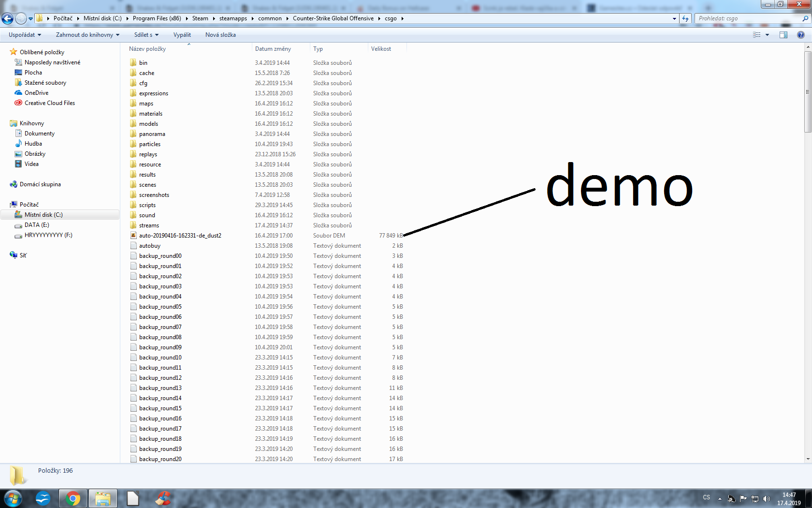Open Stažené soubory in favorites

[45, 83]
